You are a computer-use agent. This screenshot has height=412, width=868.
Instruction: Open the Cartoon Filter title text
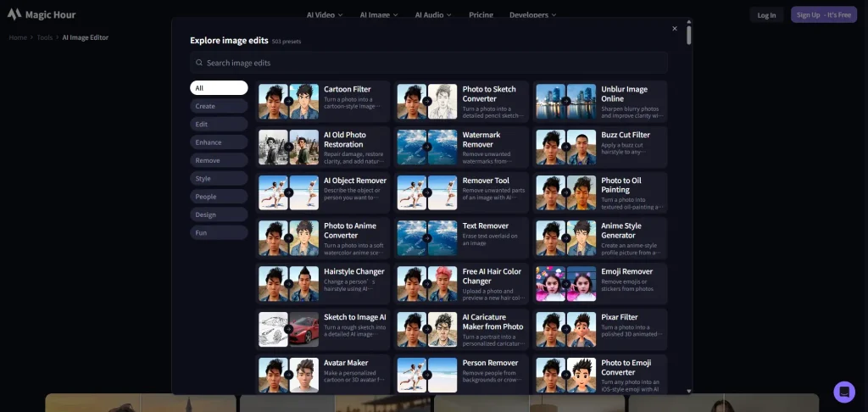coord(347,89)
